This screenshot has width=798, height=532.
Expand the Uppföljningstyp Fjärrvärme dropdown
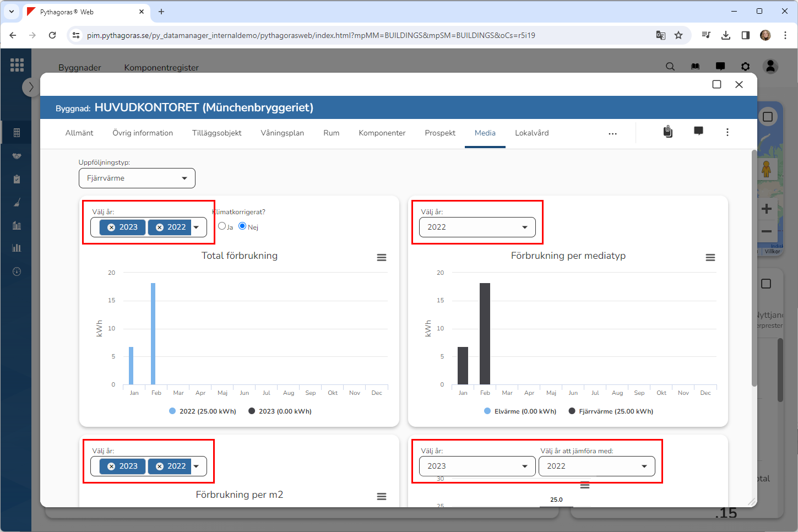tap(137, 178)
